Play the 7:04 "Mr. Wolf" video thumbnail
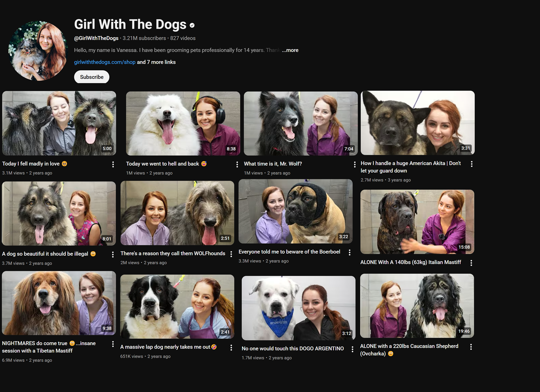This screenshot has height=392, width=540. point(301,124)
